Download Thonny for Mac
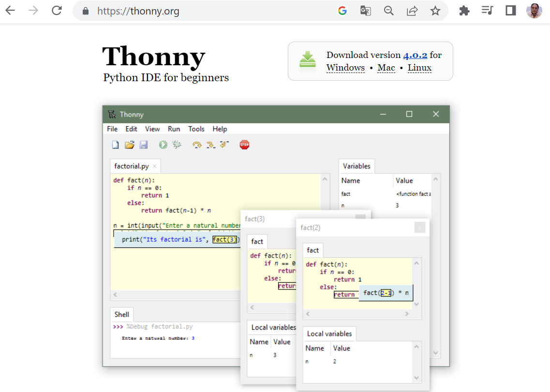Image resolution: width=550 pixels, height=392 pixels. pyautogui.click(x=386, y=68)
